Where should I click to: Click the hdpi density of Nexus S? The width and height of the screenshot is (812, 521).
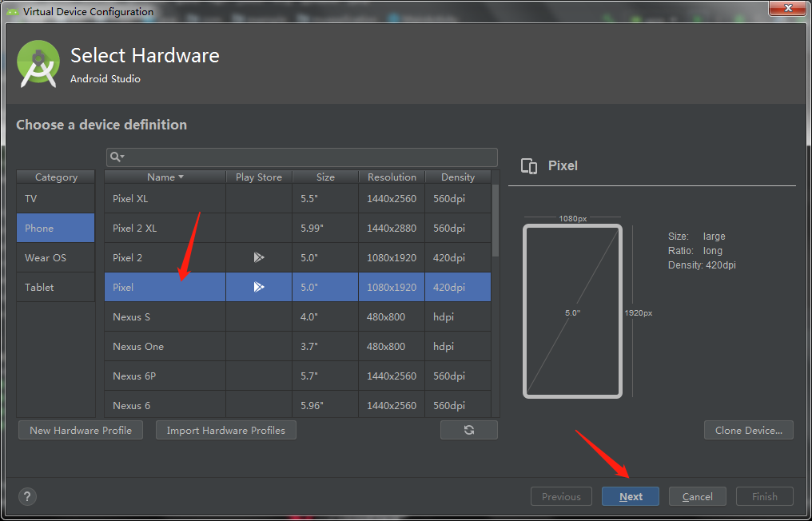[458, 316]
